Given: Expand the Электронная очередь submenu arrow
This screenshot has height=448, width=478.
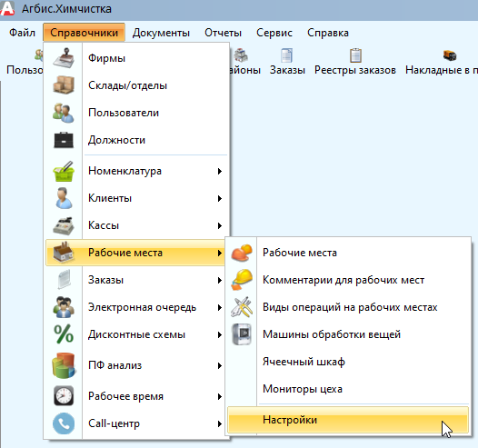Looking at the screenshot, I should click(220, 307).
